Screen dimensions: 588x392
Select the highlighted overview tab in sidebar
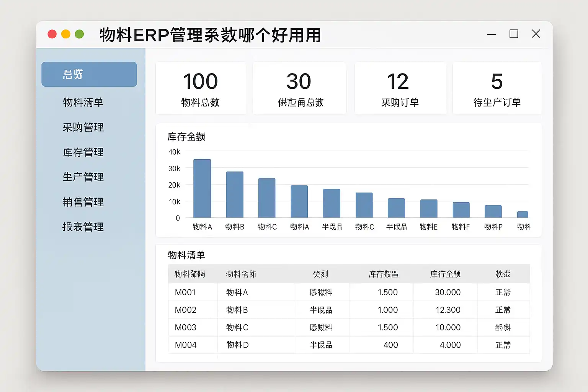point(89,74)
